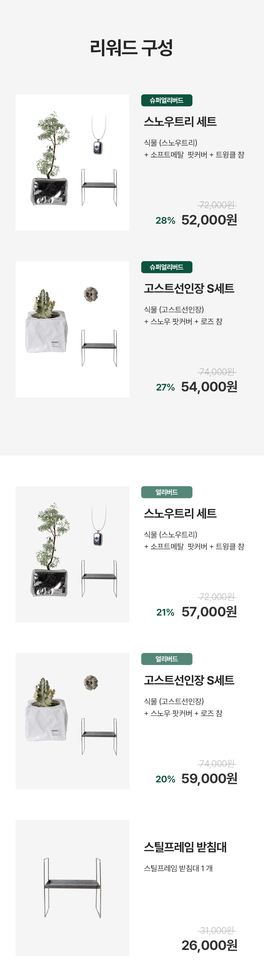Select the 57,000원 early bird price
This screenshot has width=264, height=980.
tap(209, 612)
